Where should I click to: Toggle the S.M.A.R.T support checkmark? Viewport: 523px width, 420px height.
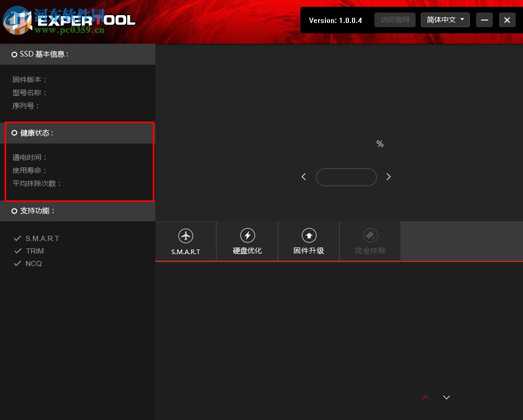click(17, 238)
